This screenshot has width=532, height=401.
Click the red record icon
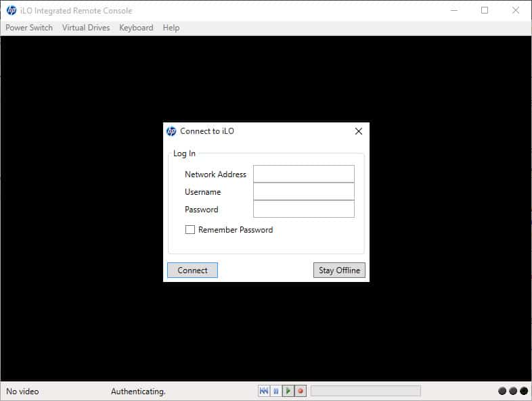coord(301,391)
